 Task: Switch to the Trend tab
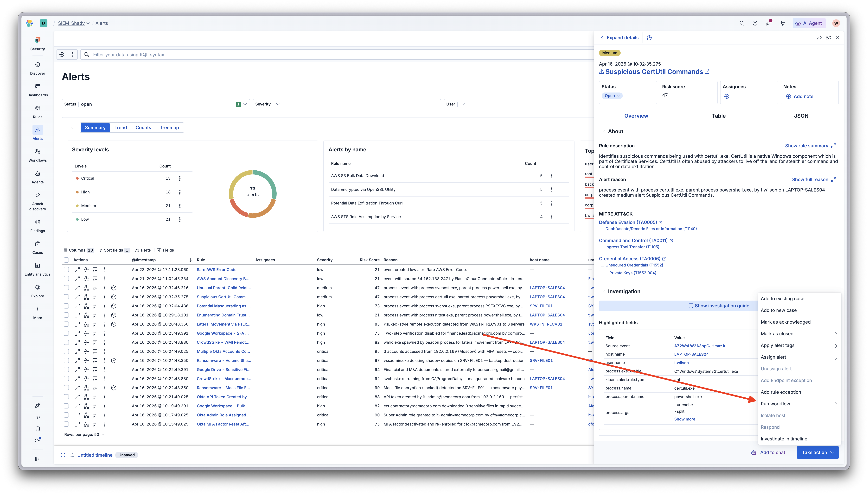[121, 128]
